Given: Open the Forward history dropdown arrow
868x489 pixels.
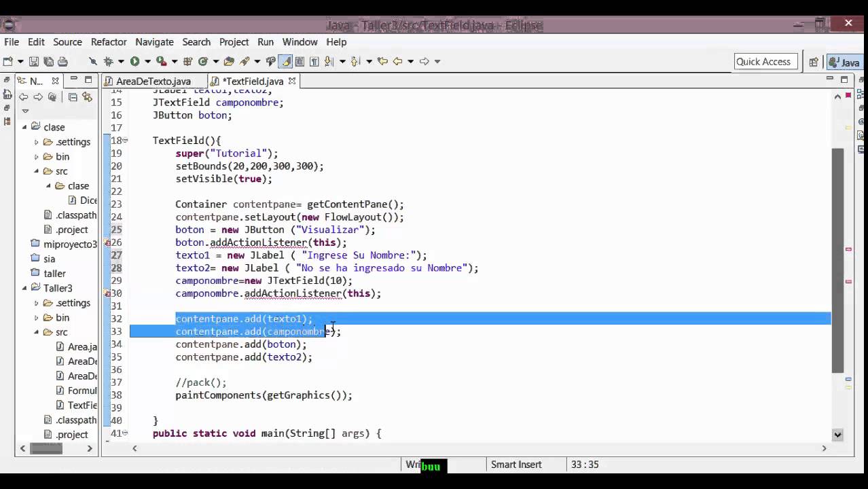Looking at the screenshot, I should (x=437, y=61).
